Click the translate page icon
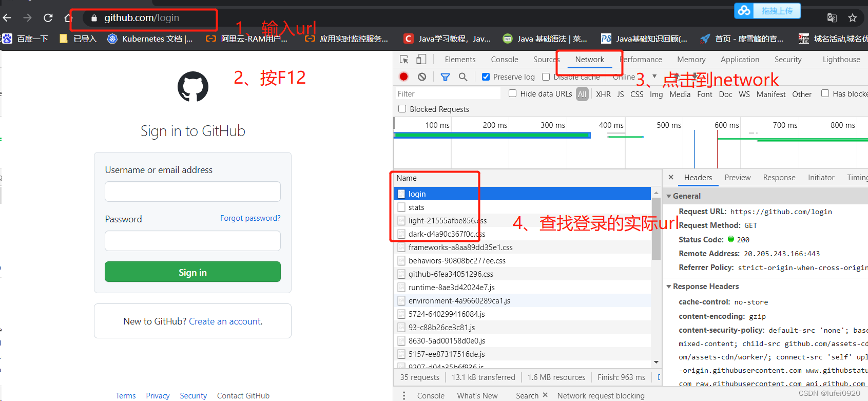 click(x=832, y=18)
